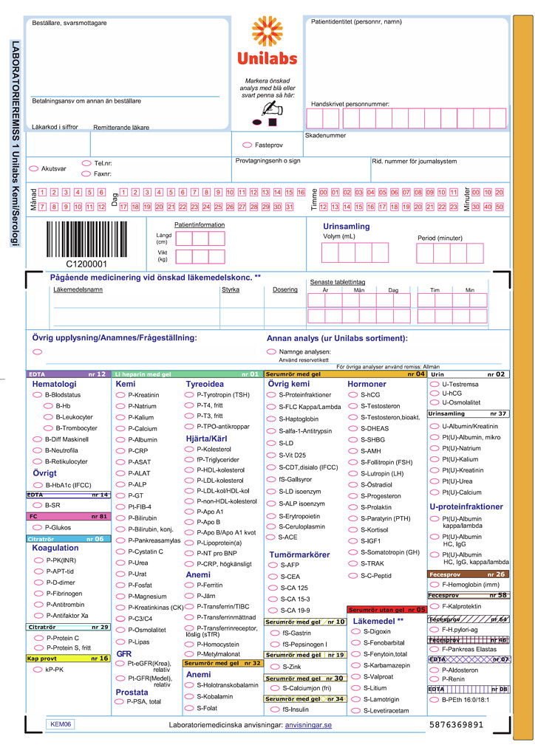The image size is (535, 756).
Task: Select month box number 12
Action: click(101, 207)
